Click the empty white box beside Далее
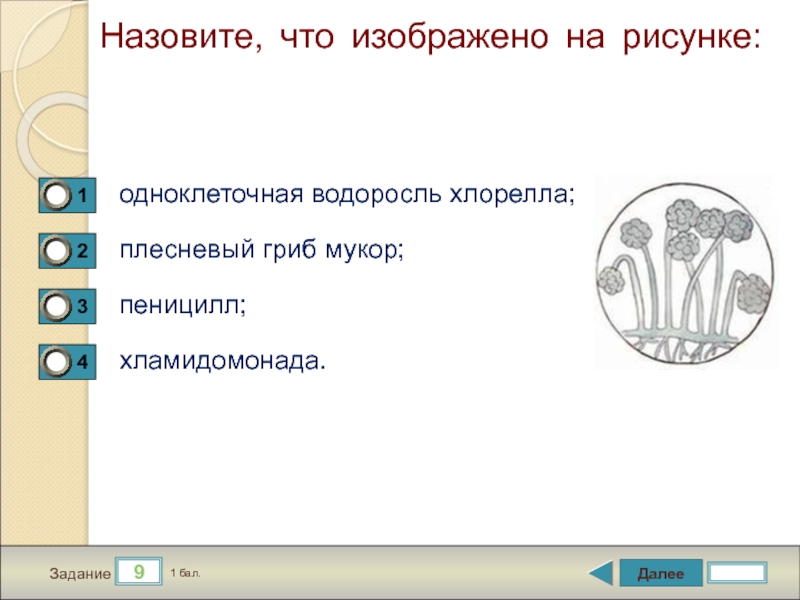The image size is (800, 600). tap(738, 572)
